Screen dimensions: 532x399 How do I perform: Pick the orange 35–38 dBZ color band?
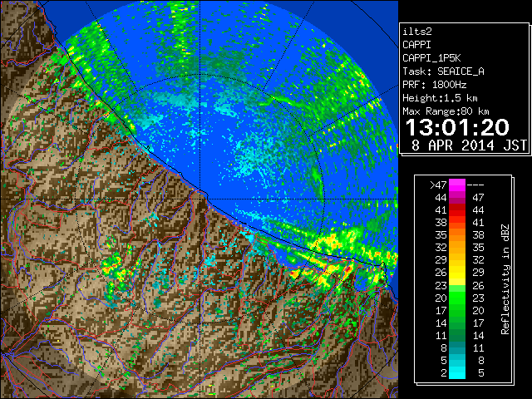(457, 235)
